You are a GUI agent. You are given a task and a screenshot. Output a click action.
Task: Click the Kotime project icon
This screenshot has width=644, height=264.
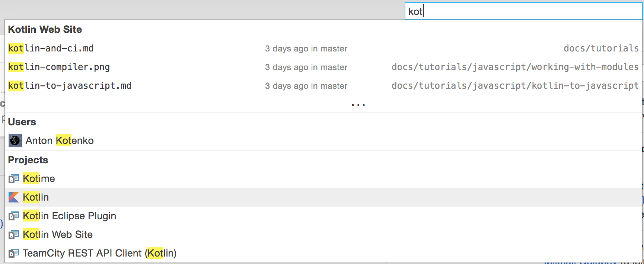[14, 179]
